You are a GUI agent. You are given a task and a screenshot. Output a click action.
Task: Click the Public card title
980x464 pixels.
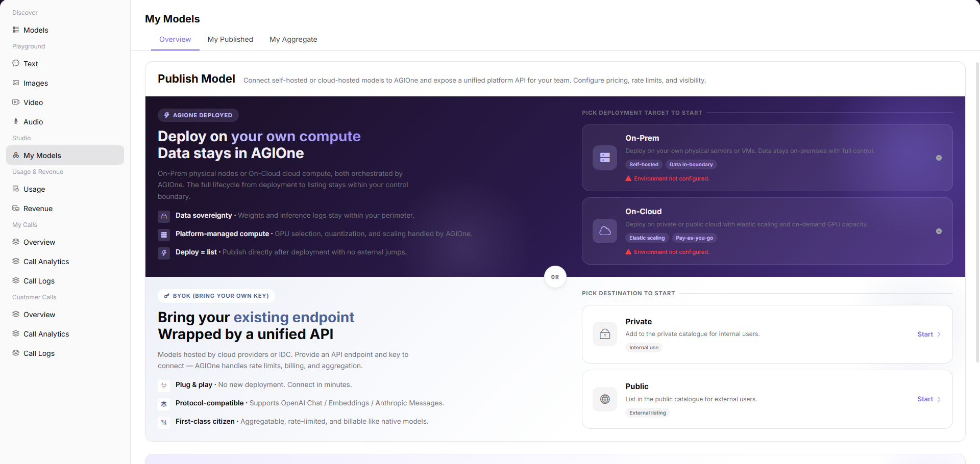[x=637, y=386]
